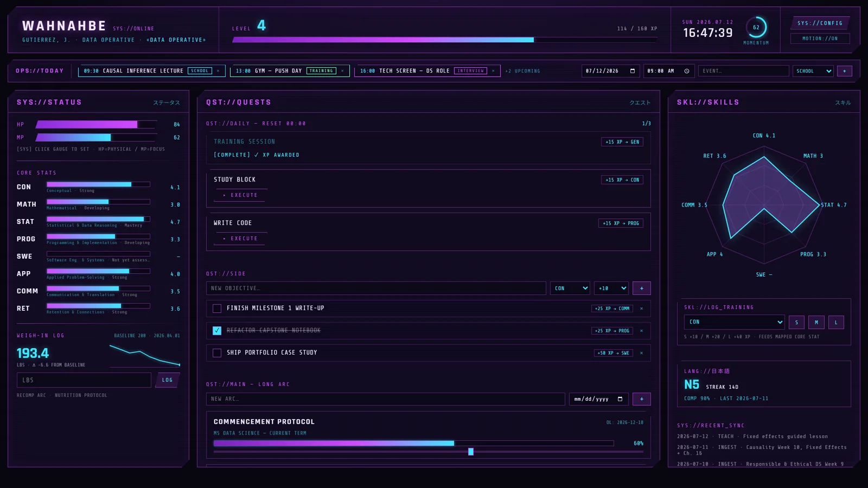The height and width of the screenshot is (488, 868).
Task: Click the XP level progress bar
Action: tap(444, 40)
